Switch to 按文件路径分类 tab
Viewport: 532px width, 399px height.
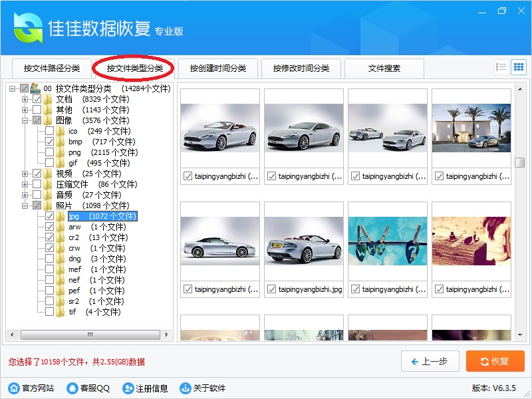pos(51,68)
